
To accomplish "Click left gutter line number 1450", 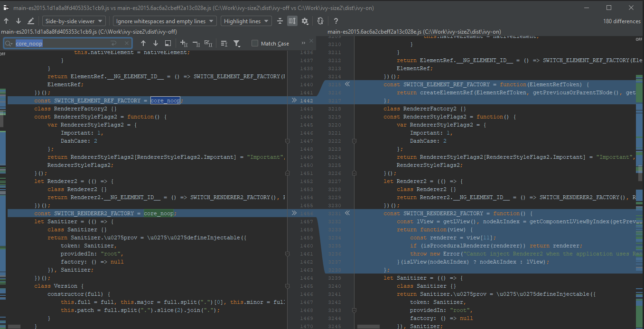I will pyautogui.click(x=307, y=165).
